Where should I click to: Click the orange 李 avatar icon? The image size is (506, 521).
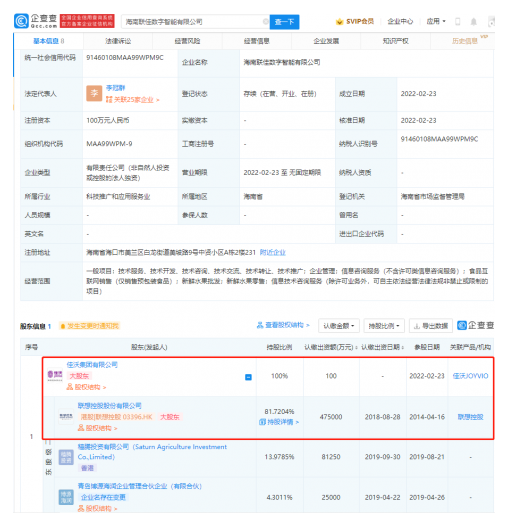click(94, 93)
